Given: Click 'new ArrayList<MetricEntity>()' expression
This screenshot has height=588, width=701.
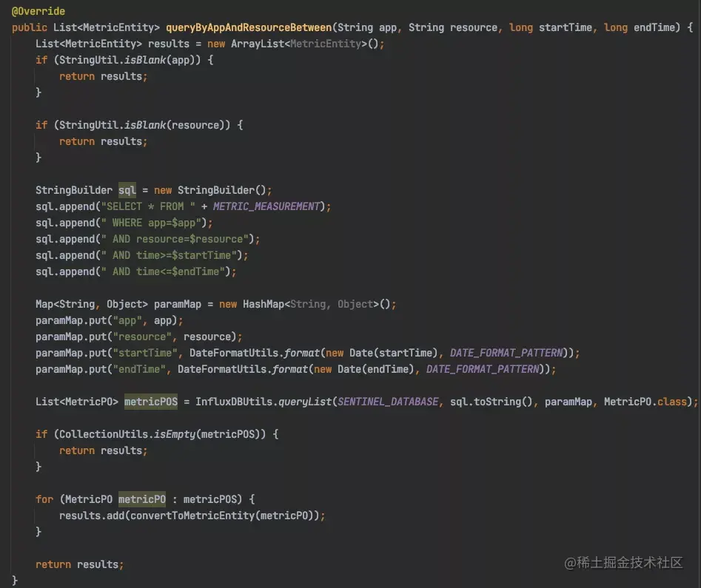Looking at the screenshot, I should [293, 44].
